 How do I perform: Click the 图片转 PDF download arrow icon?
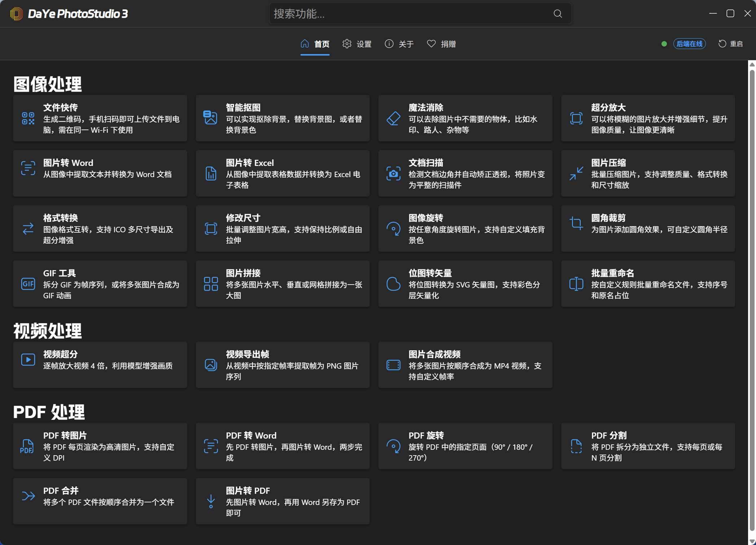(211, 501)
